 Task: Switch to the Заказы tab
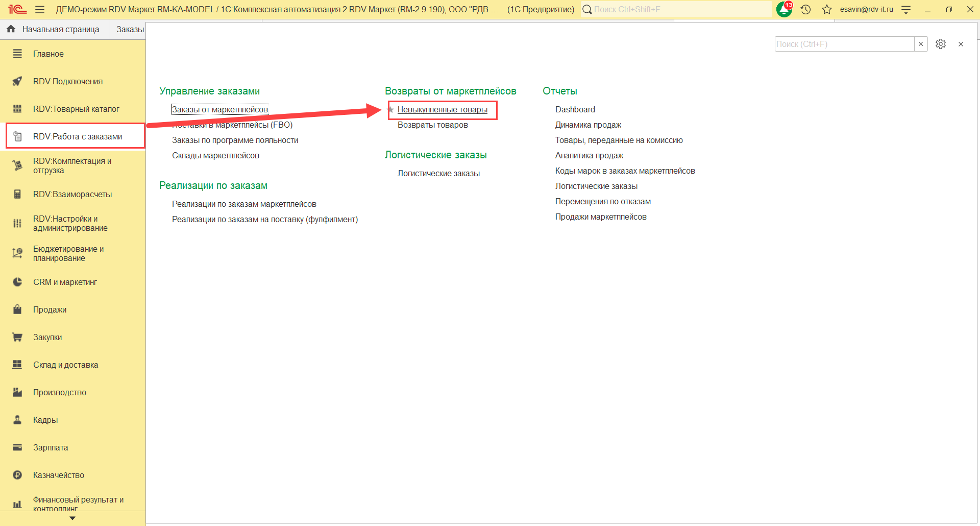130,30
